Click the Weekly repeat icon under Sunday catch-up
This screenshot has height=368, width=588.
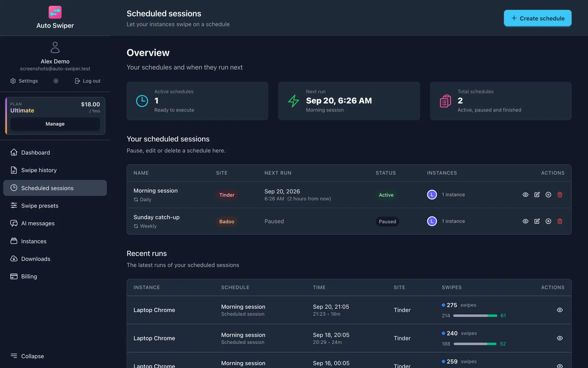point(136,226)
